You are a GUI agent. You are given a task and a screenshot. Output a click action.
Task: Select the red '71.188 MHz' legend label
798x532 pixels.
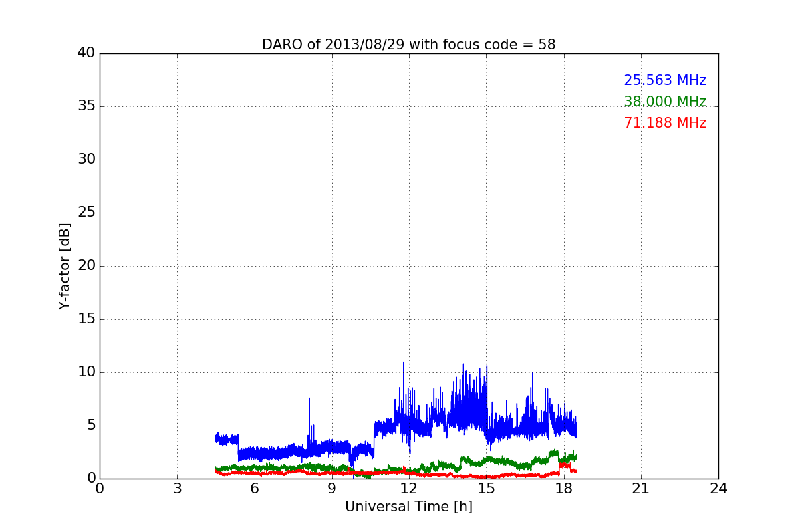click(x=665, y=123)
